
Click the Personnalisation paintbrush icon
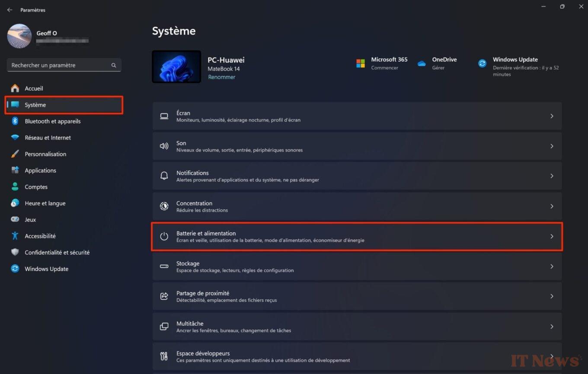click(15, 154)
